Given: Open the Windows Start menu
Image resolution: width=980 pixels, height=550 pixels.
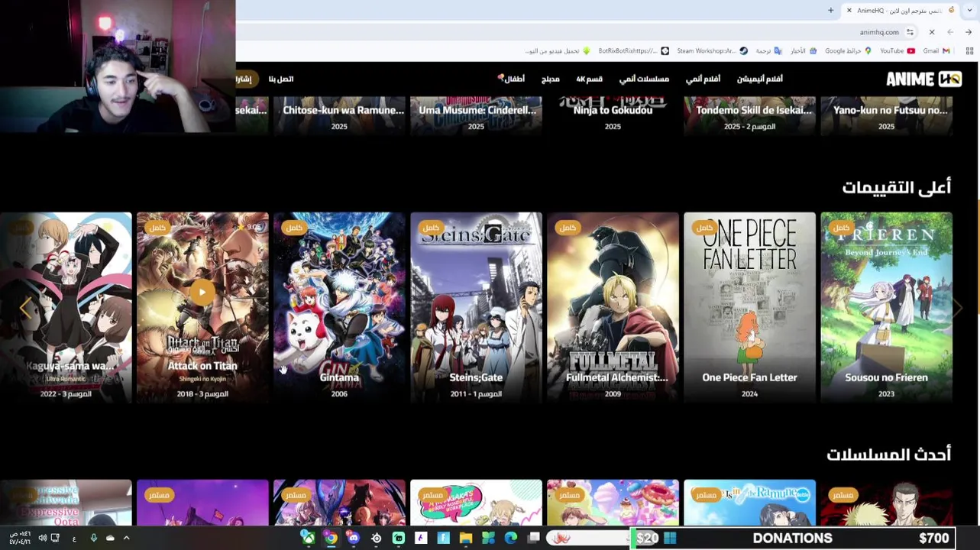Looking at the screenshot, I should (x=670, y=538).
